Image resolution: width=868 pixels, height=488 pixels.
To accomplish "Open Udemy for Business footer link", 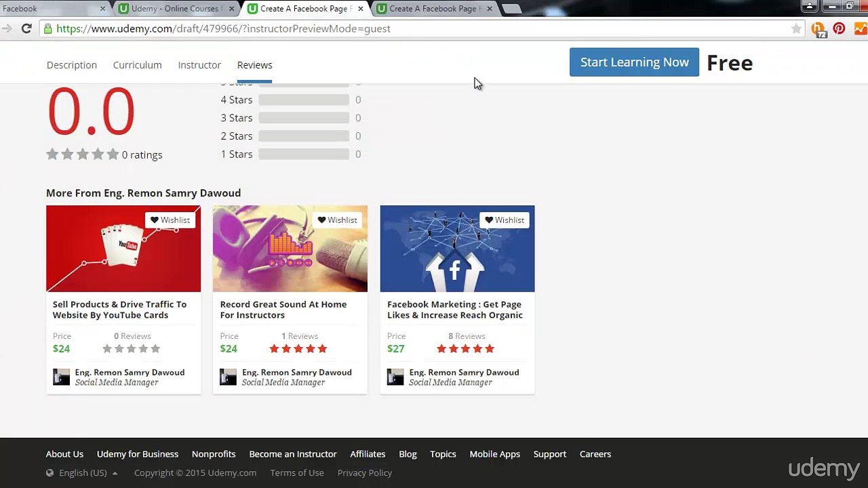I will (x=138, y=454).
